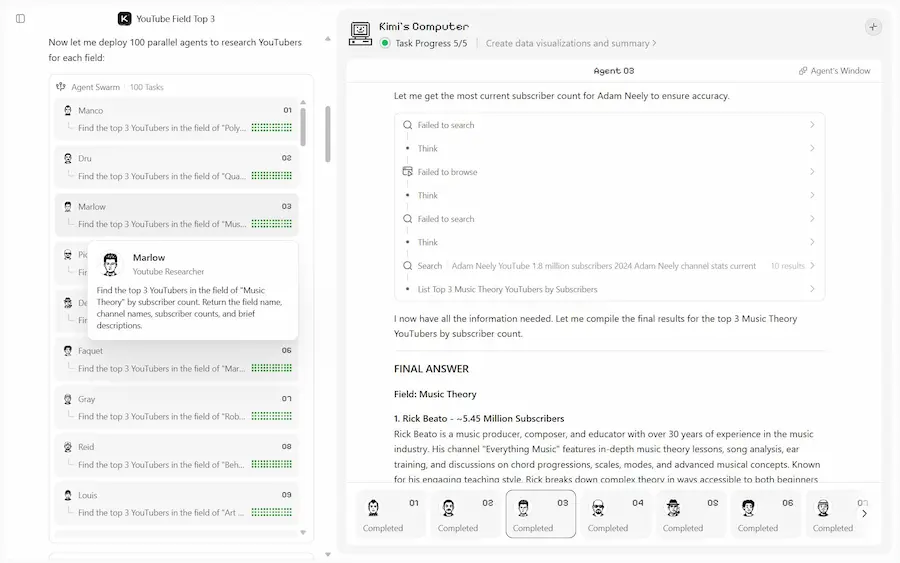Open Create data visualizations and summary step
Image resolution: width=900 pixels, height=563 pixels.
coord(571,43)
